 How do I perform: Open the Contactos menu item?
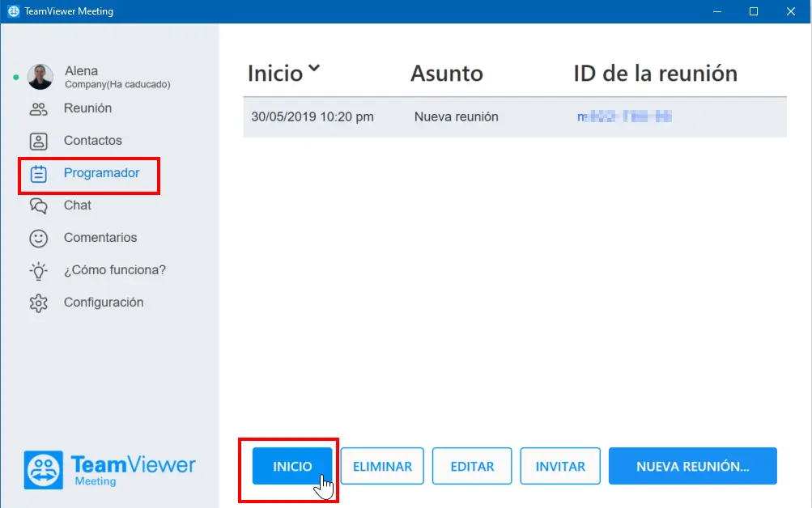click(x=93, y=140)
